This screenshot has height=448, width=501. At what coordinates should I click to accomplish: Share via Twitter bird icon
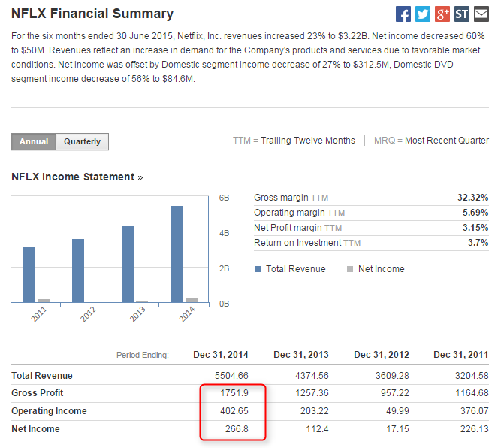tap(422, 14)
